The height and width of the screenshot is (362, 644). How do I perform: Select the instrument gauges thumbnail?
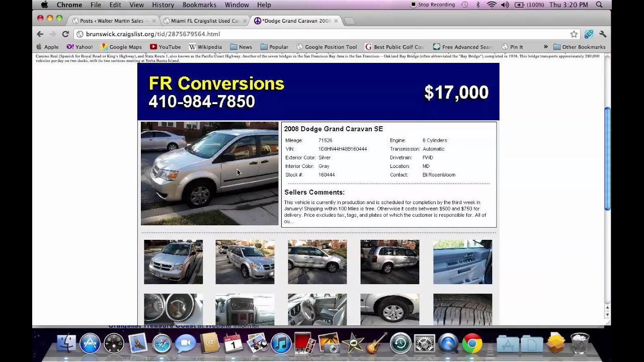[173, 309]
